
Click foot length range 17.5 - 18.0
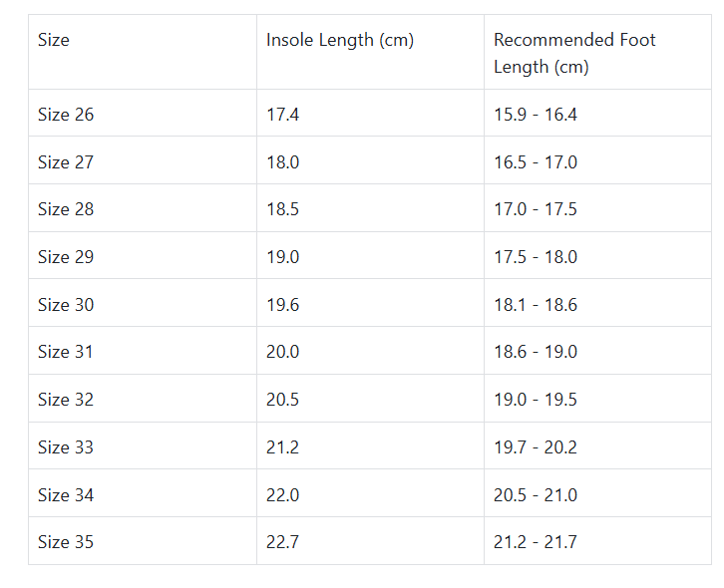536,257
